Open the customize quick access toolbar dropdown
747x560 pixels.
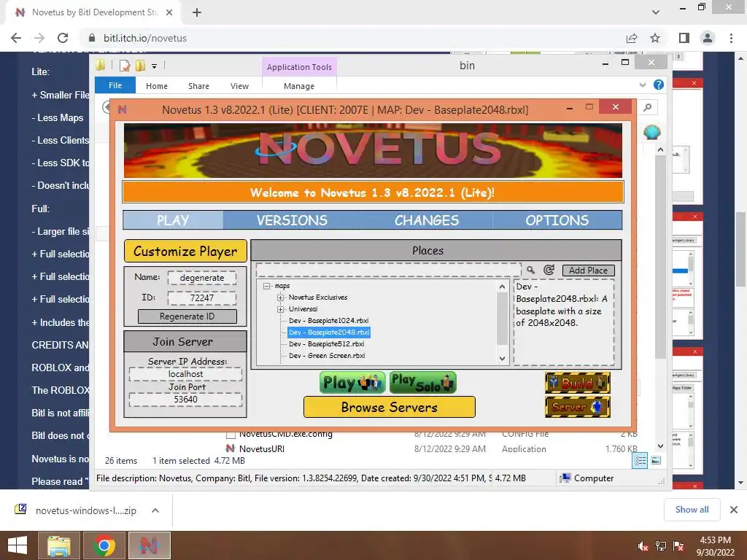click(155, 66)
